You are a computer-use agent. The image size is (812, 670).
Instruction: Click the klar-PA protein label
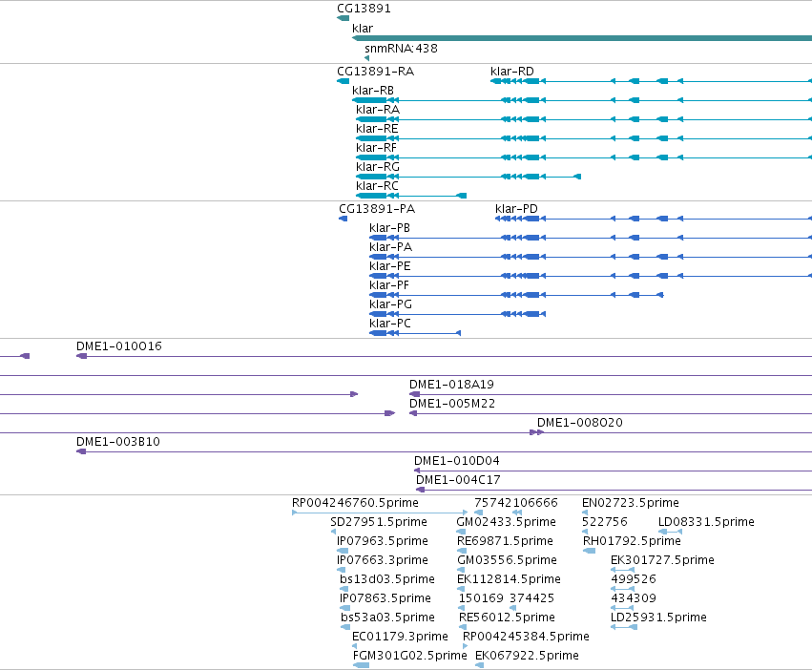(390, 247)
